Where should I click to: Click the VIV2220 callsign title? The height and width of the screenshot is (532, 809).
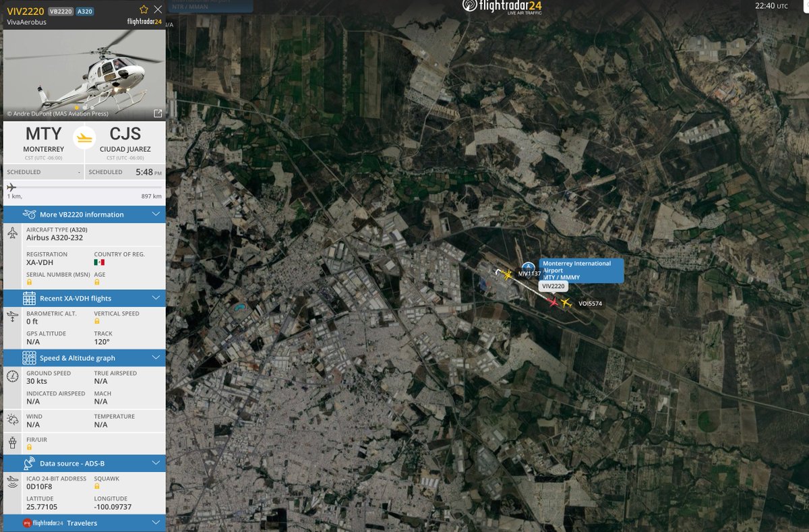[26, 11]
